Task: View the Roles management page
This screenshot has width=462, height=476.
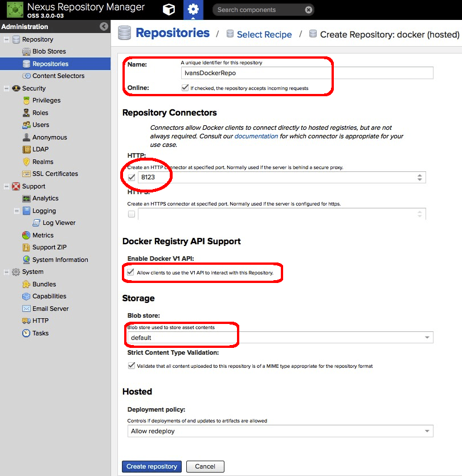Action: (x=40, y=112)
